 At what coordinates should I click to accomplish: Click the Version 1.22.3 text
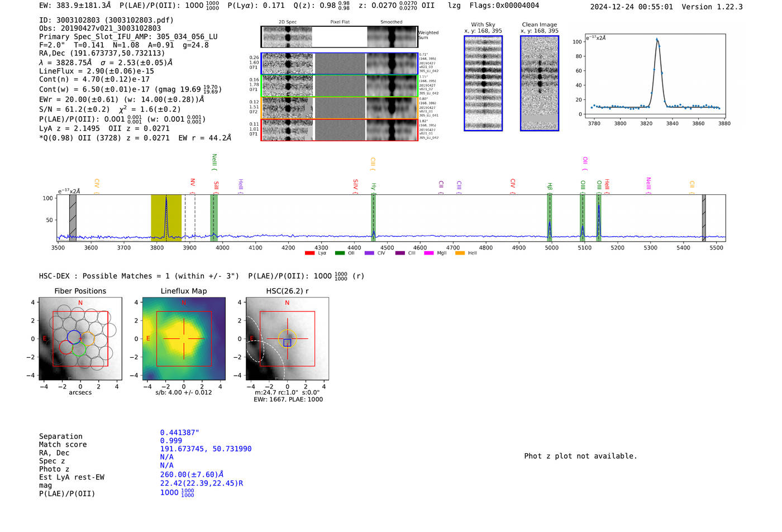pyautogui.click(x=712, y=7)
